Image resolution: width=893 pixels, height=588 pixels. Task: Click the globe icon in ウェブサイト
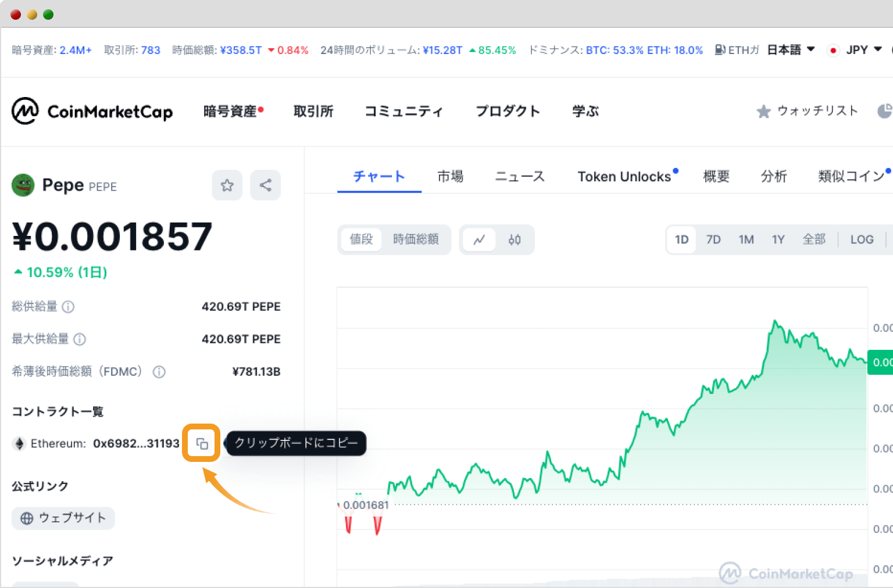(27, 518)
